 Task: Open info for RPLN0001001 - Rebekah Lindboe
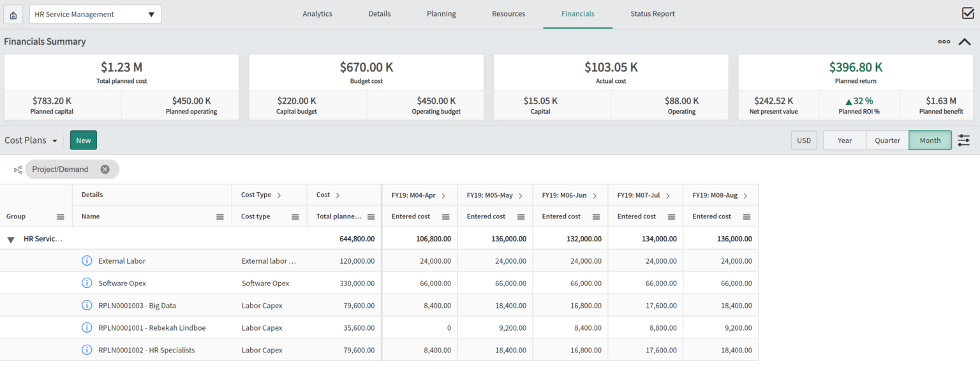pyautogui.click(x=87, y=328)
